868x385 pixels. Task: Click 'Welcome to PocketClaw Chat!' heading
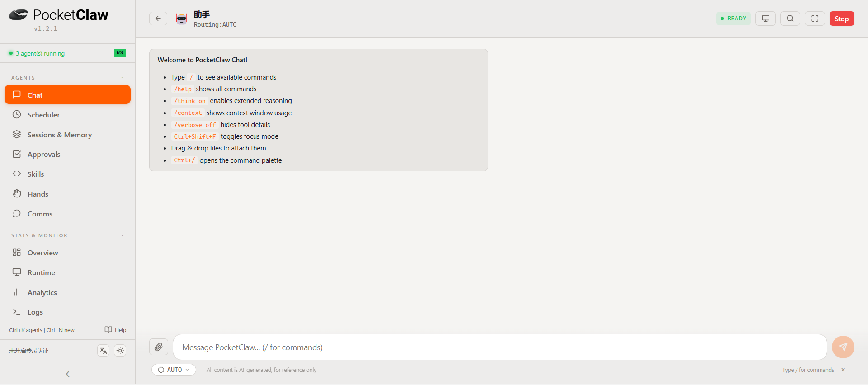click(x=203, y=60)
